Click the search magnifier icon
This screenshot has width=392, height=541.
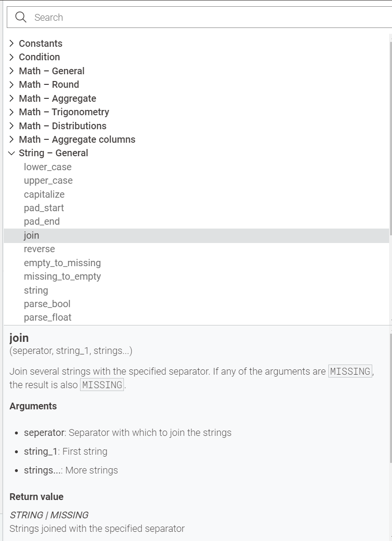click(21, 17)
